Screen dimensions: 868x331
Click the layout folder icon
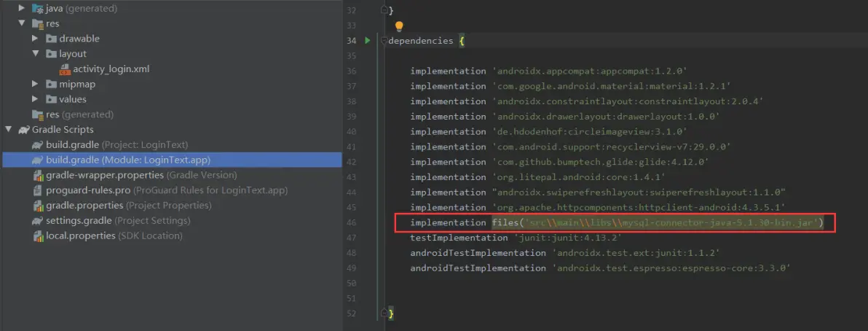coord(51,54)
